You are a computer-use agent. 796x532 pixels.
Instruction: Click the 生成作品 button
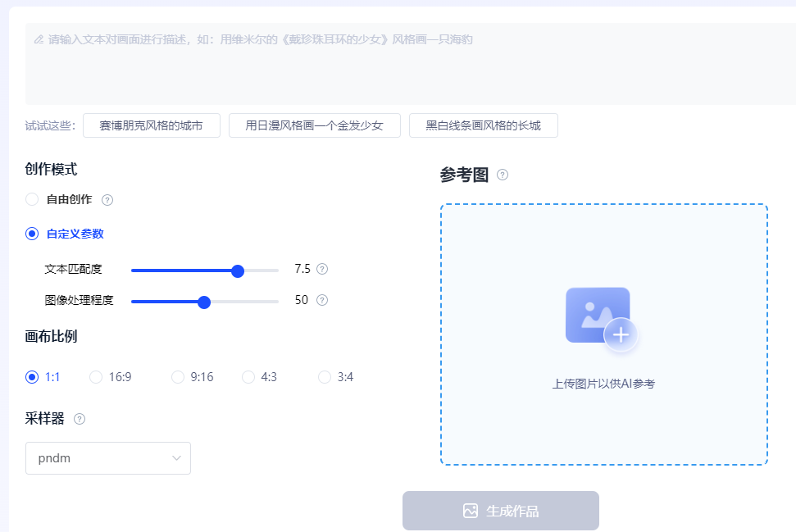(x=501, y=511)
